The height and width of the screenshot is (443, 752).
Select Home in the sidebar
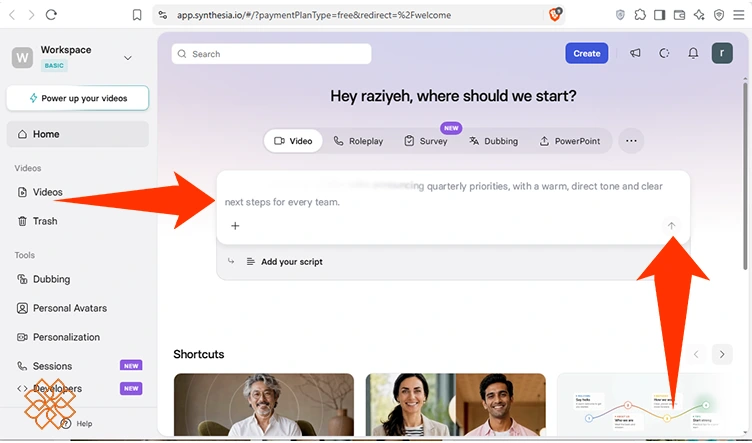78,134
